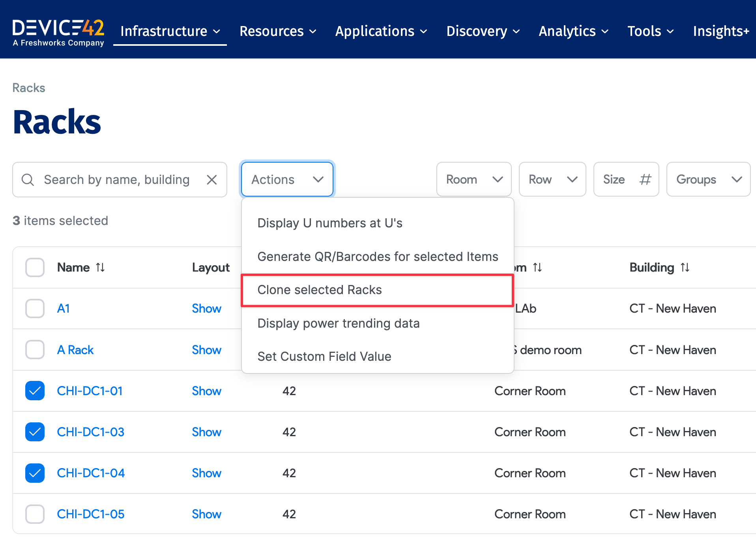Choose Clone selected Racks from the menu
756x540 pixels.
[x=320, y=290]
